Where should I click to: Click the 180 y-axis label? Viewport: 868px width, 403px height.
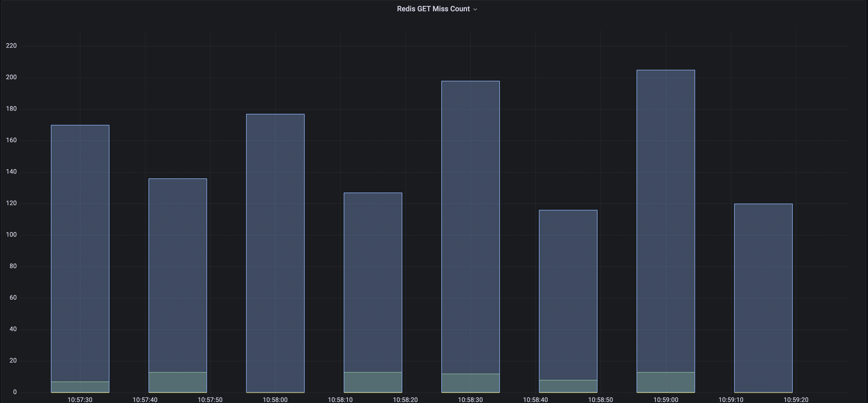click(11, 109)
